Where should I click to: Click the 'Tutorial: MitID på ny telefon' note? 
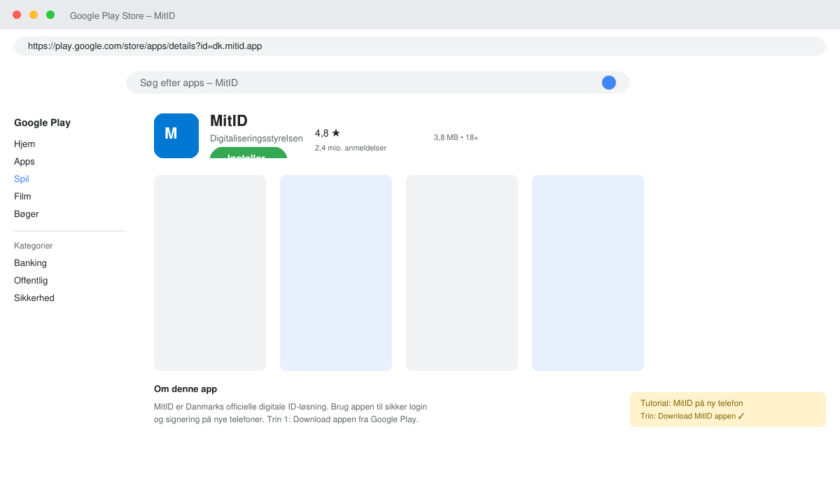tap(692, 403)
